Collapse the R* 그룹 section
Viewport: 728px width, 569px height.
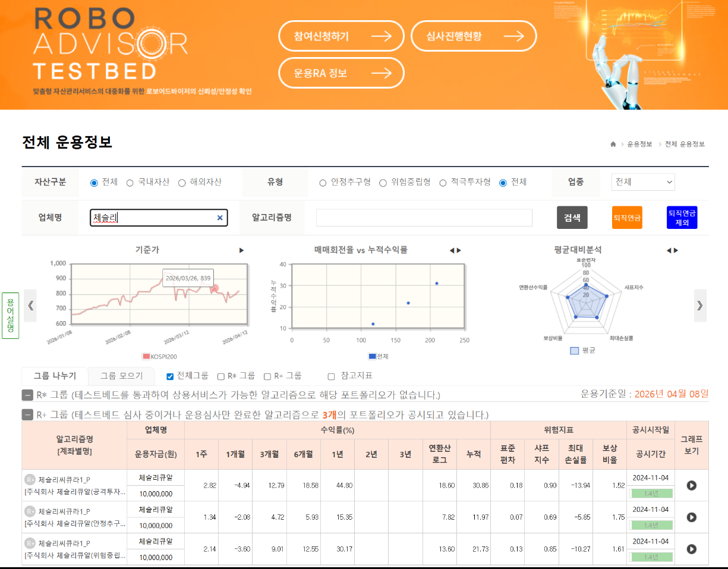[27, 395]
